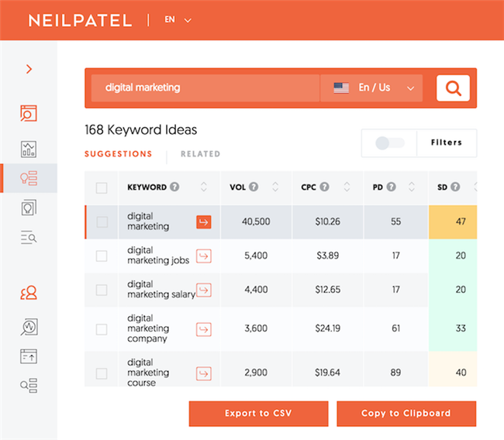Click the Export to CSV button
The image size is (504, 440).
(x=258, y=414)
